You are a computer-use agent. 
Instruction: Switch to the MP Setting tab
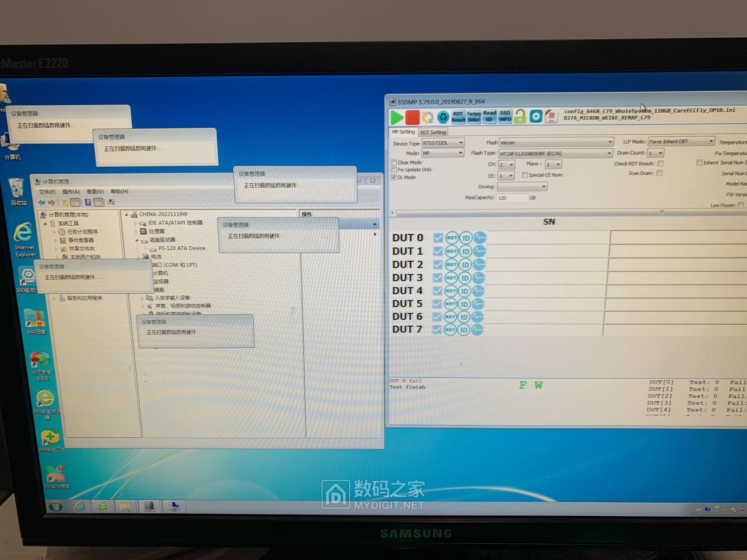[x=403, y=131]
